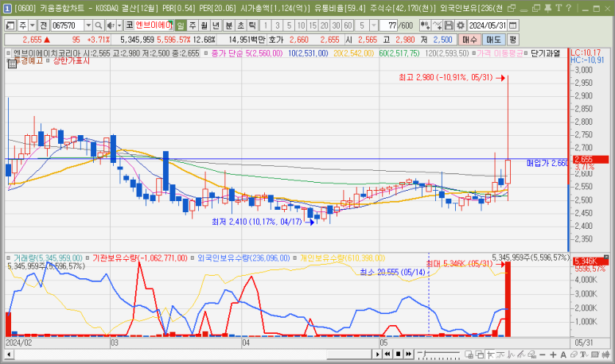615x364 pixels.
Task: Click the scroll-left arrow of the chart scrollbar
Action: 9,355
